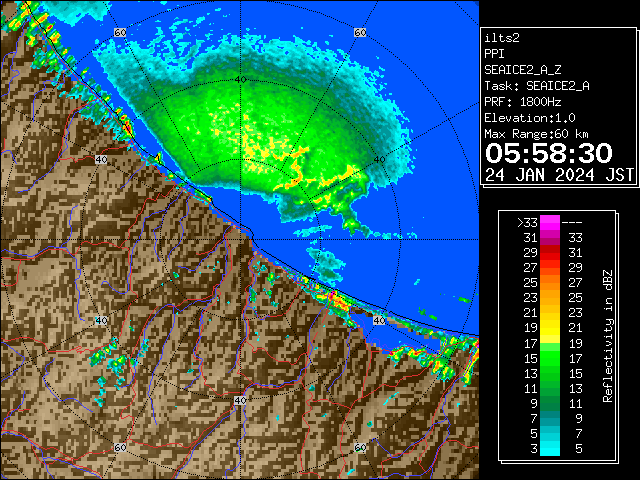Select the 'Elevation:1.0' line
The height and width of the screenshot is (480, 640).
(x=530, y=118)
